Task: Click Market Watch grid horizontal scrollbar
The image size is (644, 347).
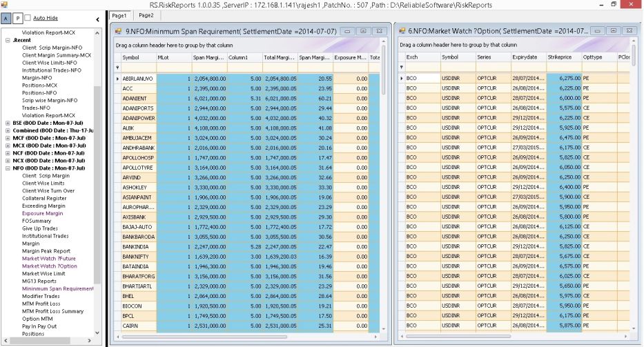Action: pos(458,337)
